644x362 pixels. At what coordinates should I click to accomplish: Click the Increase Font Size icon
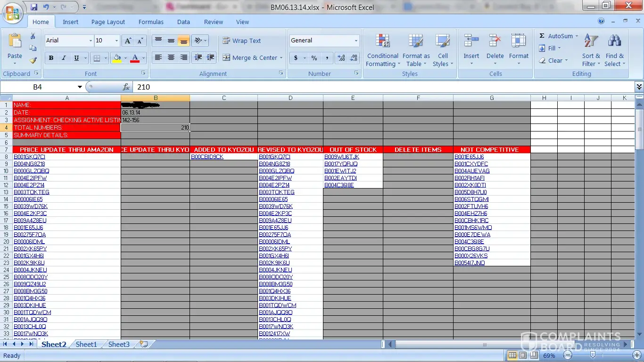128,41
